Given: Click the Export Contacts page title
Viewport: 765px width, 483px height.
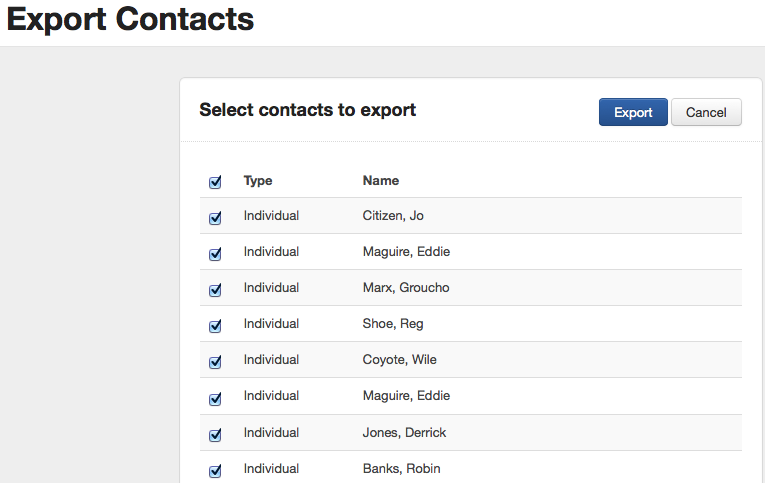Looking at the screenshot, I should [x=130, y=19].
